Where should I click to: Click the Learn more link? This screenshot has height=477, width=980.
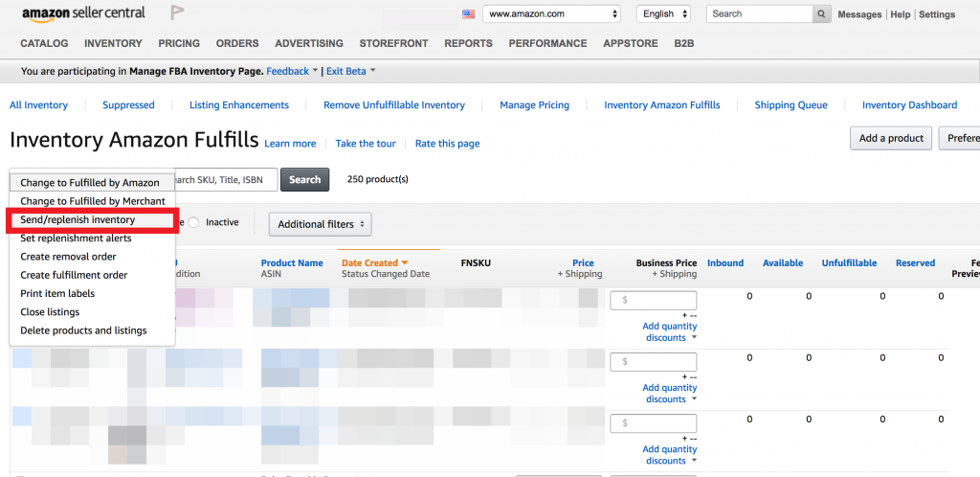tap(290, 144)
